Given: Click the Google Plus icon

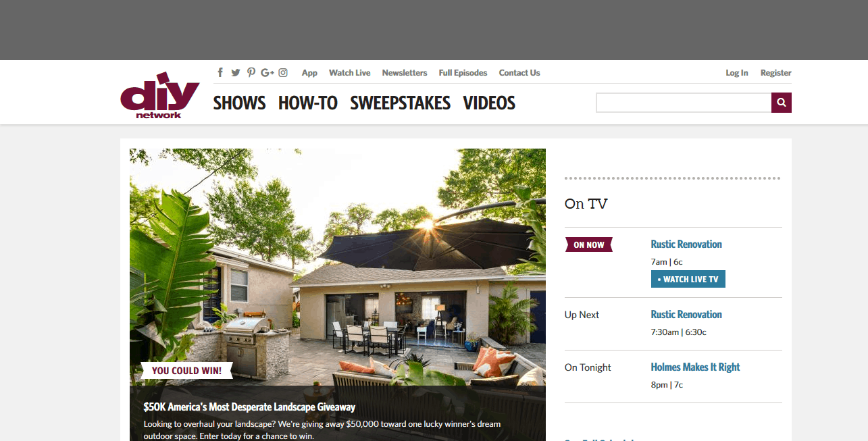Looking at the screenshot, I should coord(267,73).
